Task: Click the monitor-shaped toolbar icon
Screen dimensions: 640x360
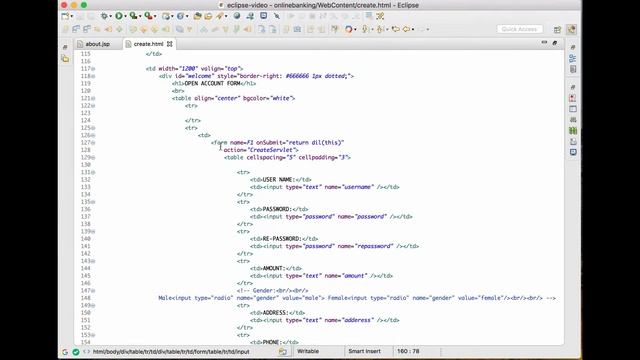Action: tap(264, 16)
